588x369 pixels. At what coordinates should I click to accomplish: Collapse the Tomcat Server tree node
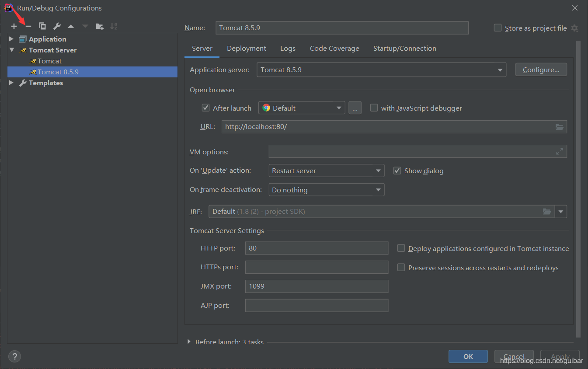point(12,50)
